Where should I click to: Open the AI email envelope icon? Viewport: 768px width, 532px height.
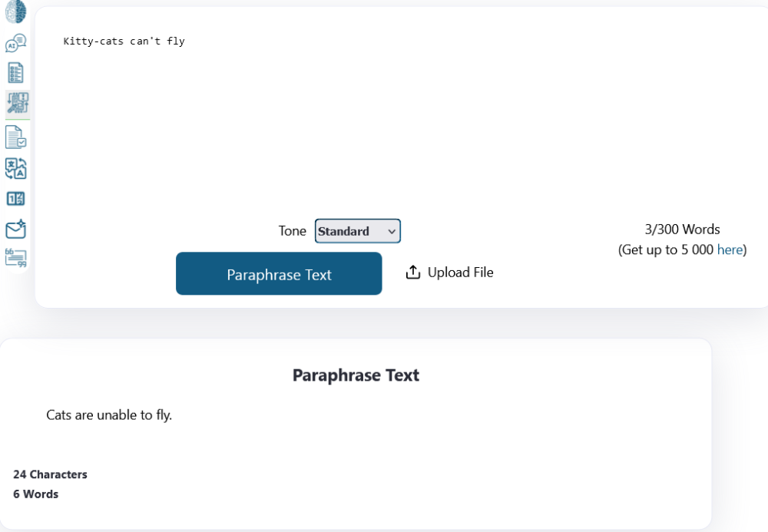coord(15,229)
